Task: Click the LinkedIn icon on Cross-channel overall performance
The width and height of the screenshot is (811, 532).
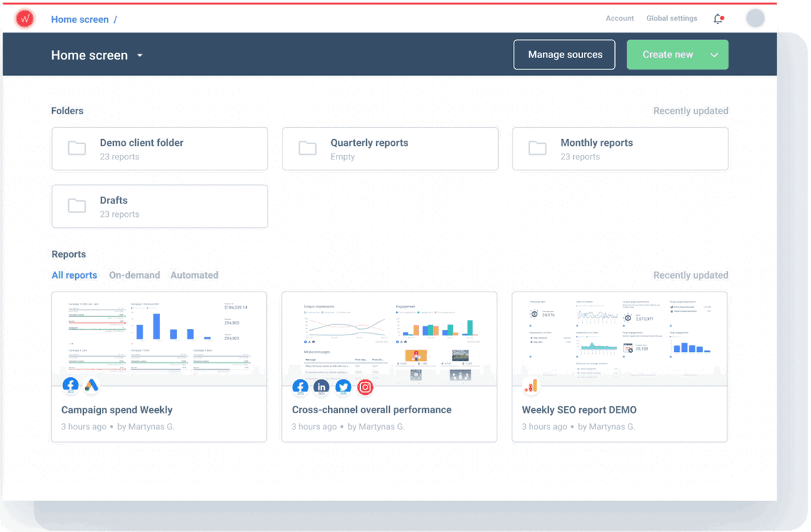Action: point(321,387)
